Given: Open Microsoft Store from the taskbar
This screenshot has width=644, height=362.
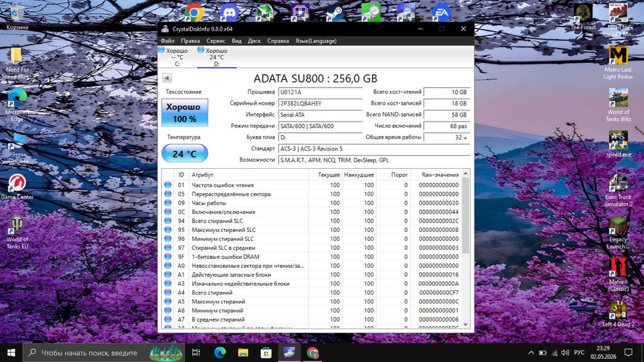Looking at the screenshot, I should pyautogui.click(x=266, y=352).
